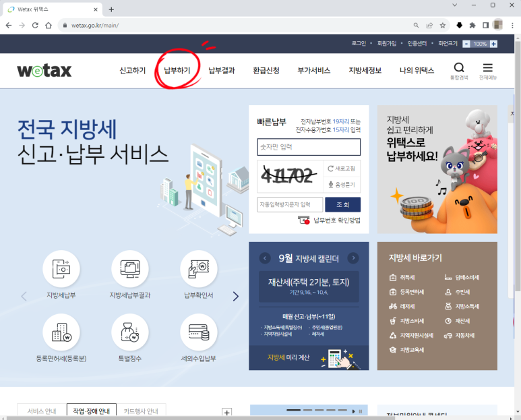Show previous quick-menu icons with left chevron
Viewport: 521px width, 420px height.
coord(24,296)
